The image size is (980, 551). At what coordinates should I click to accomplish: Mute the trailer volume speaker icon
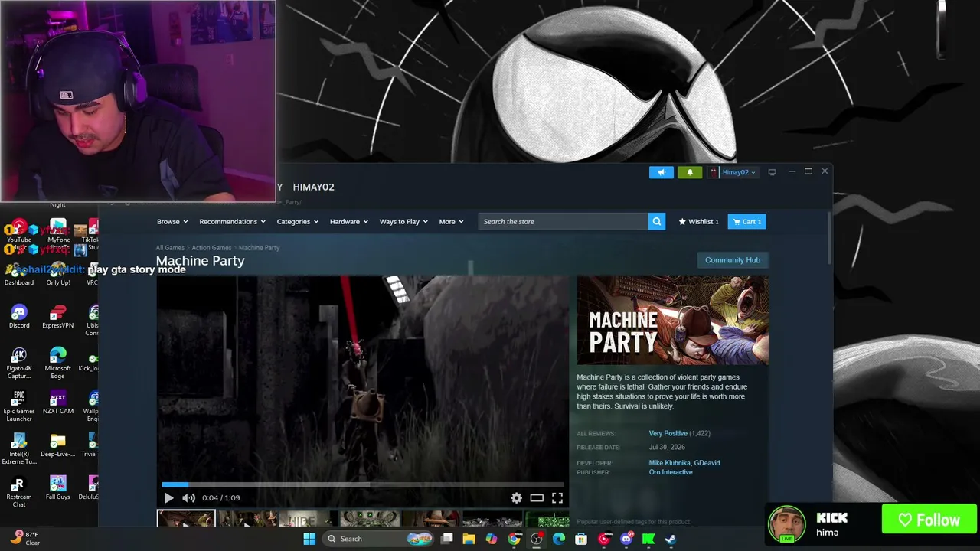pyautogui.click(x=188, y=498)
